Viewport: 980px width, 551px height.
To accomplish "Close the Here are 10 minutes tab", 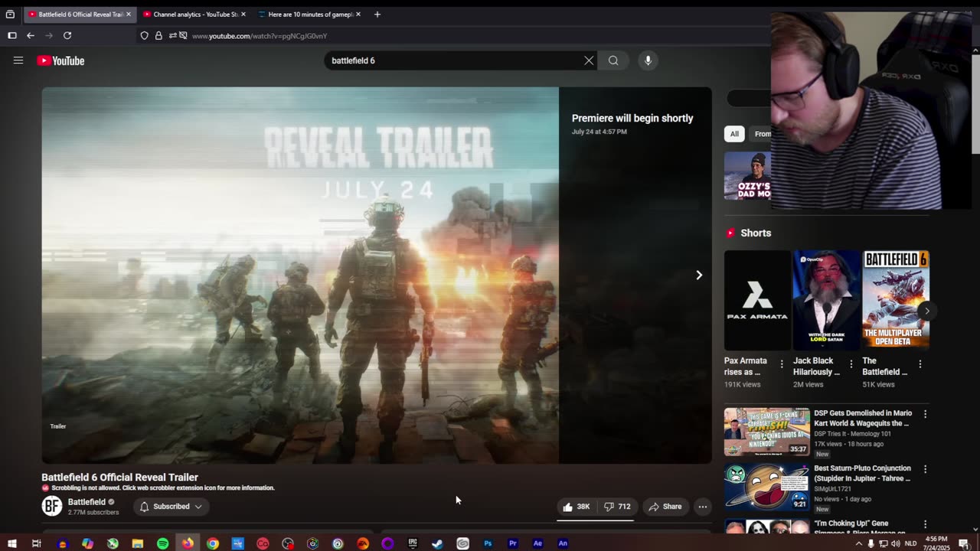I will pyautogui.click(x=358, y=14).
